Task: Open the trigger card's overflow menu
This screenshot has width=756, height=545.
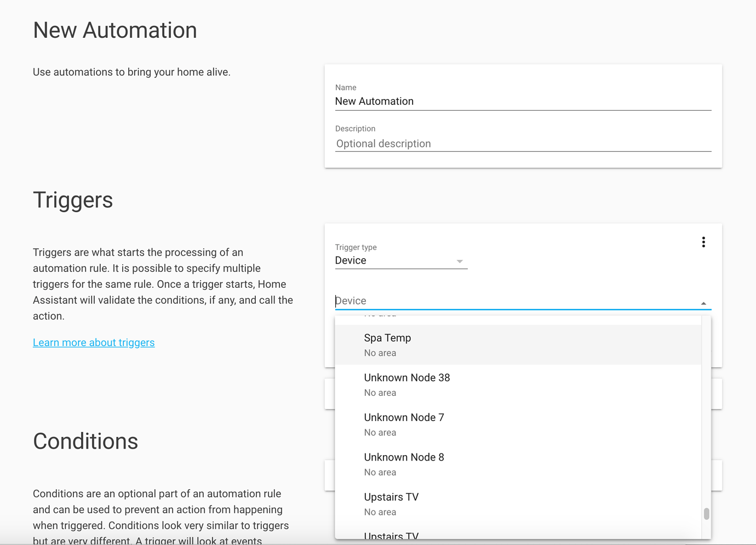Action: [x=703, y=242]
